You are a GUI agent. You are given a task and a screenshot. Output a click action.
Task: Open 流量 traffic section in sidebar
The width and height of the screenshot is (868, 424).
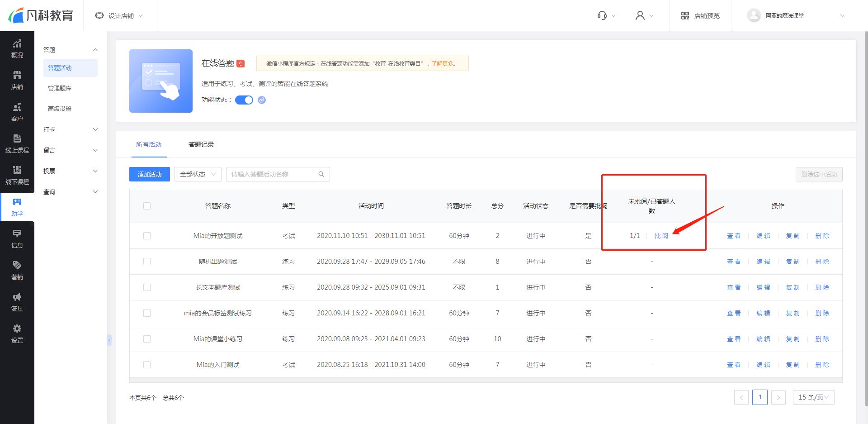[x=17, y=302]
